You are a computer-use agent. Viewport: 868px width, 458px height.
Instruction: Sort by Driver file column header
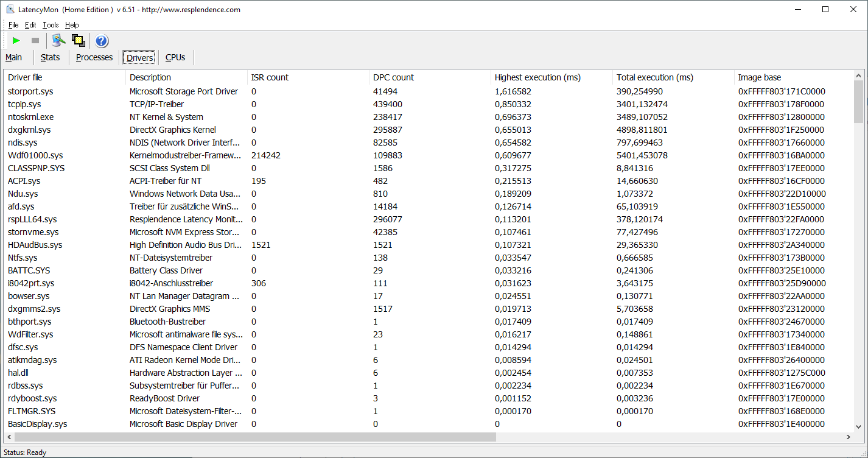coord(65,77)
